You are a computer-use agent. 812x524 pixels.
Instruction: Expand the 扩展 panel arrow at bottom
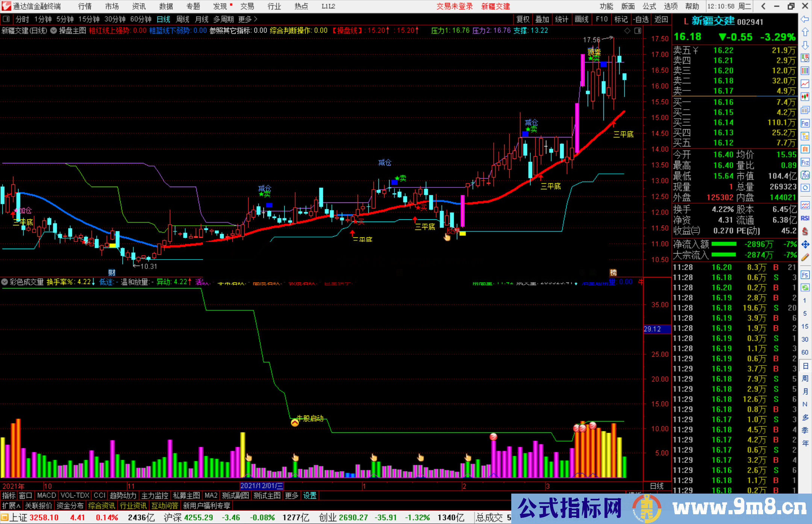pyautogui.click(x=12, y=506)
